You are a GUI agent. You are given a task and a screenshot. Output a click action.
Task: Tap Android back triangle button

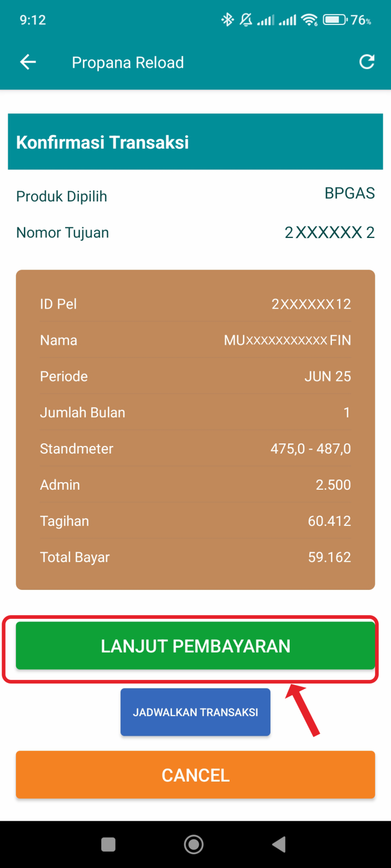278,844
